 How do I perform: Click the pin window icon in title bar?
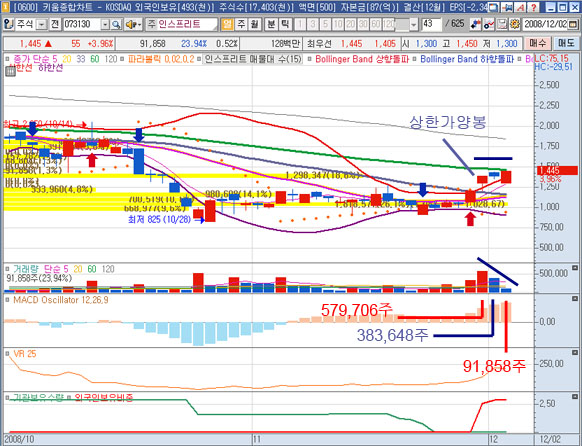coord(507,7)
